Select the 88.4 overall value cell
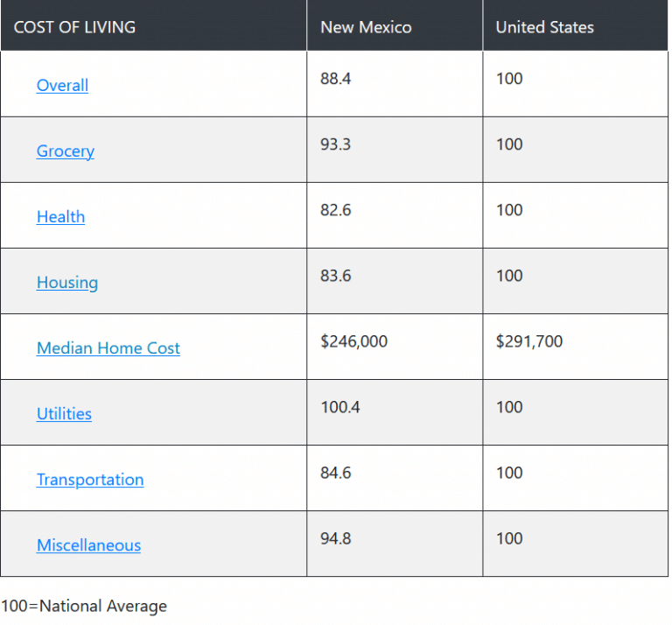This screenshot has width=672, height=625. 336,79
